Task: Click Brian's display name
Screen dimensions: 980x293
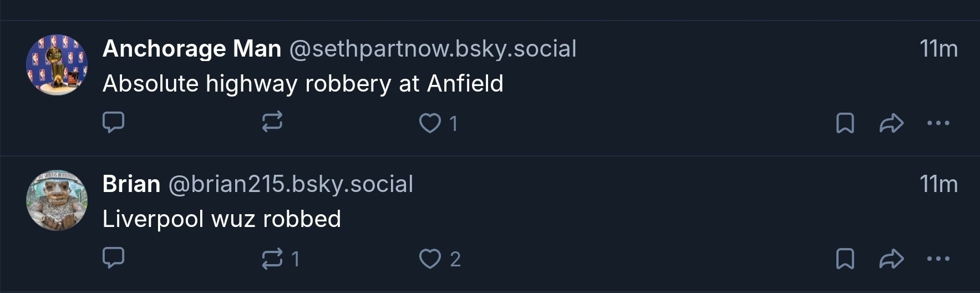Action: 131,184
